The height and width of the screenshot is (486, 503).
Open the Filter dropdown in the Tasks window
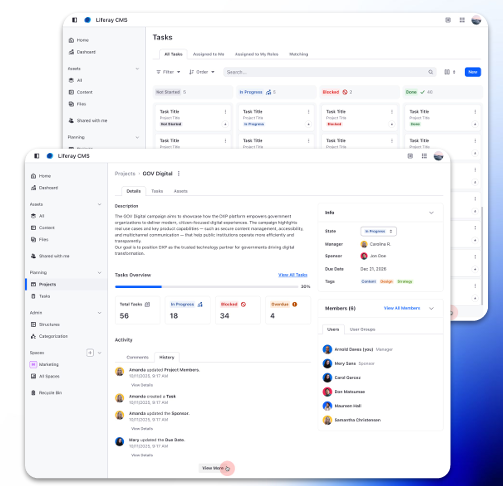(168, 72)
